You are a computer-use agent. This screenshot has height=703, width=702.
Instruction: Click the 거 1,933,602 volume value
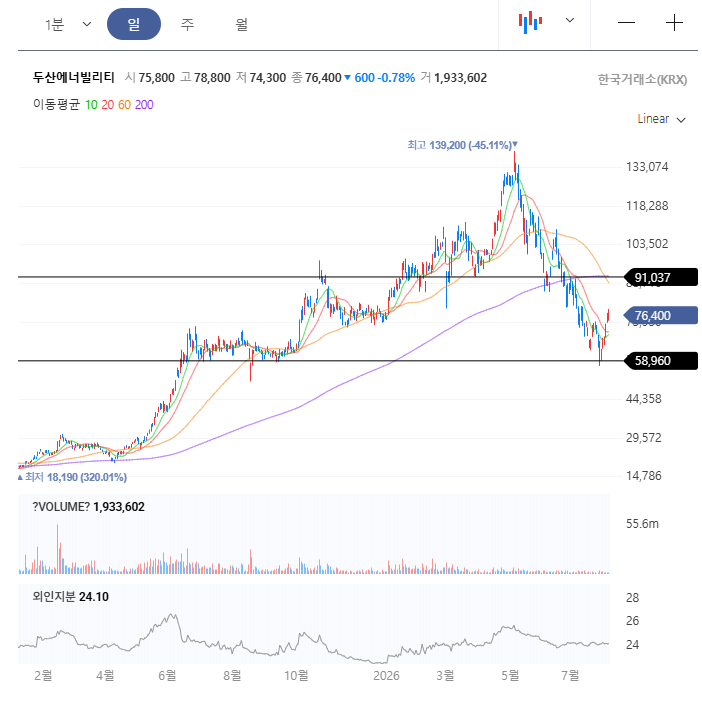(454, 78)
